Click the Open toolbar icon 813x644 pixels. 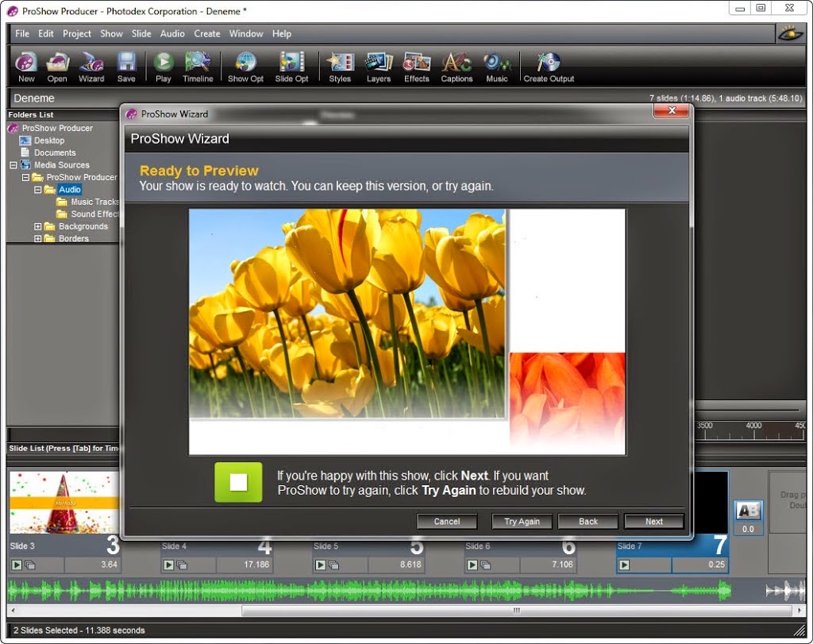[x=57, y=67]
